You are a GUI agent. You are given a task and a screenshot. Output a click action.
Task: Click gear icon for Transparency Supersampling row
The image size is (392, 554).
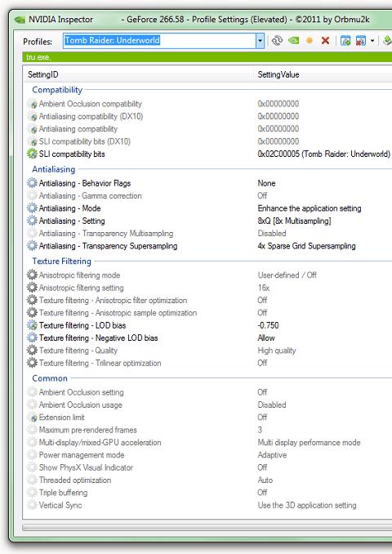32,246
